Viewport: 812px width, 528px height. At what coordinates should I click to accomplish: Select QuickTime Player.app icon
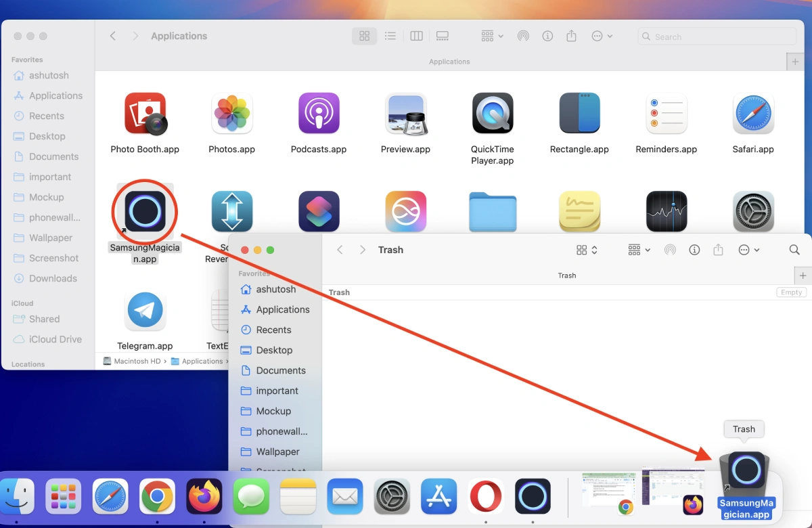[493, 113]
